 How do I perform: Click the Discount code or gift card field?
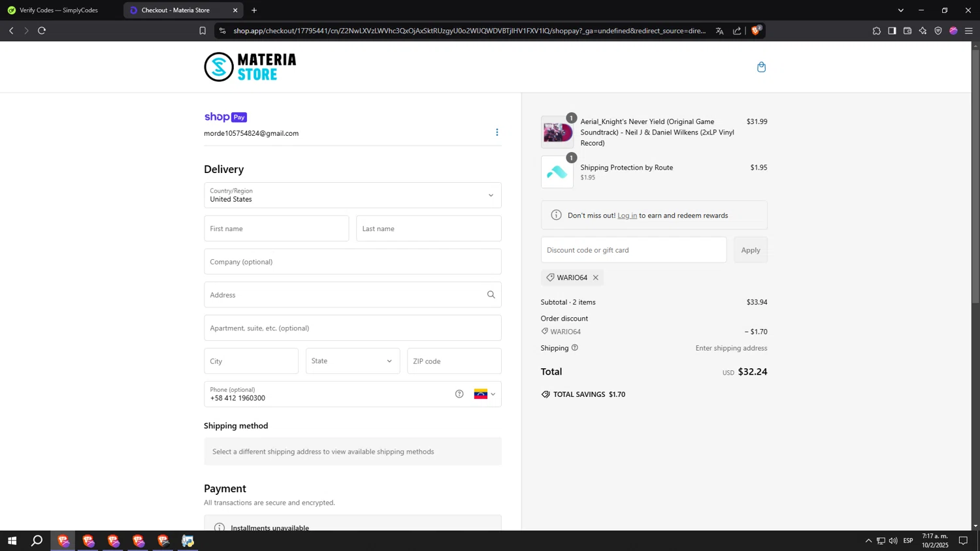[x=634, y=250]
